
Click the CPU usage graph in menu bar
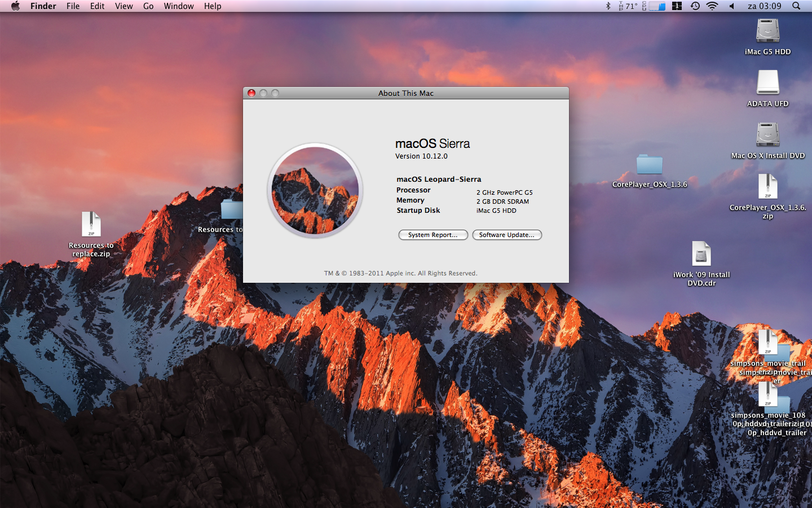[657, 6]
